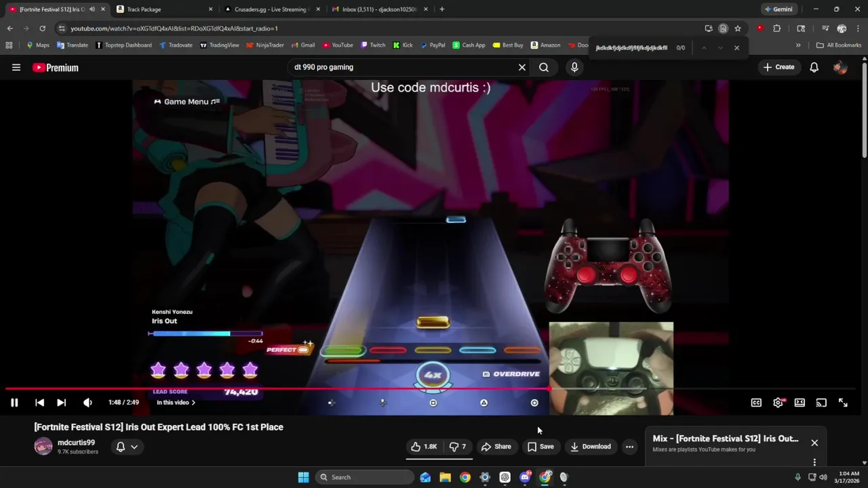Image resolution: width=868 pixels, height=488 pixels.
Task: Reload the current page
Action: coord(42,28)
